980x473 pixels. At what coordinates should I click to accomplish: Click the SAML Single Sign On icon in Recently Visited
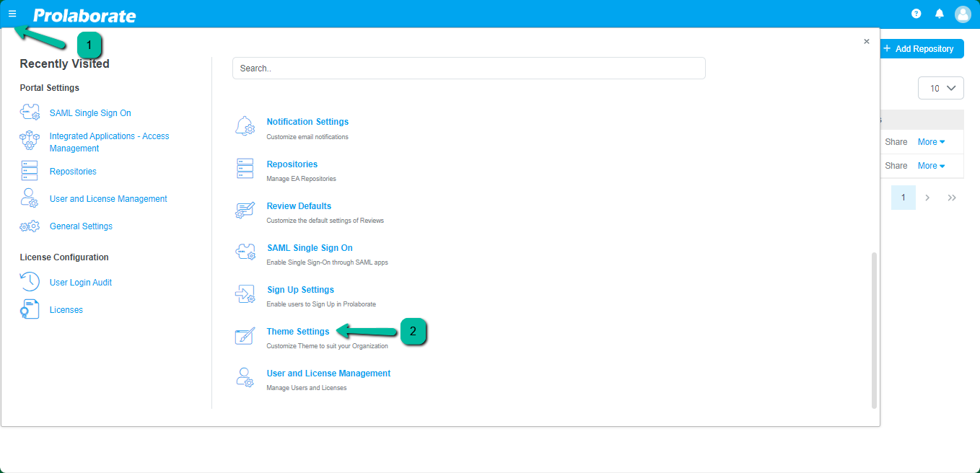pyautogui.click(x=30, y=112)
